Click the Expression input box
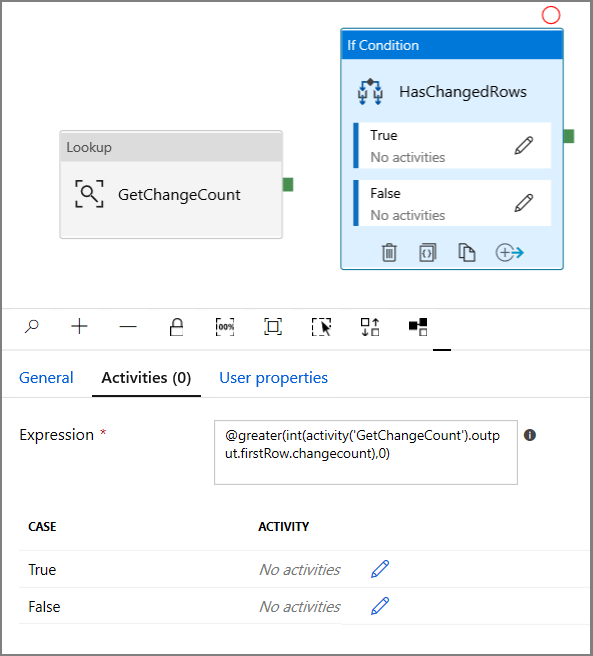 [366, 453]
